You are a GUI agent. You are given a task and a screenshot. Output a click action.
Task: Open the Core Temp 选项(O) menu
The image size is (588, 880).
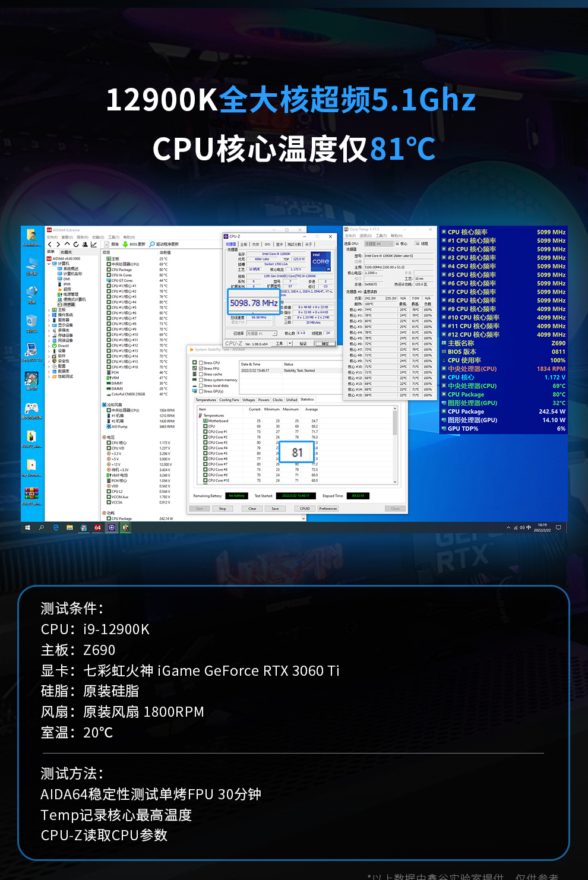[x=365, y=236]
